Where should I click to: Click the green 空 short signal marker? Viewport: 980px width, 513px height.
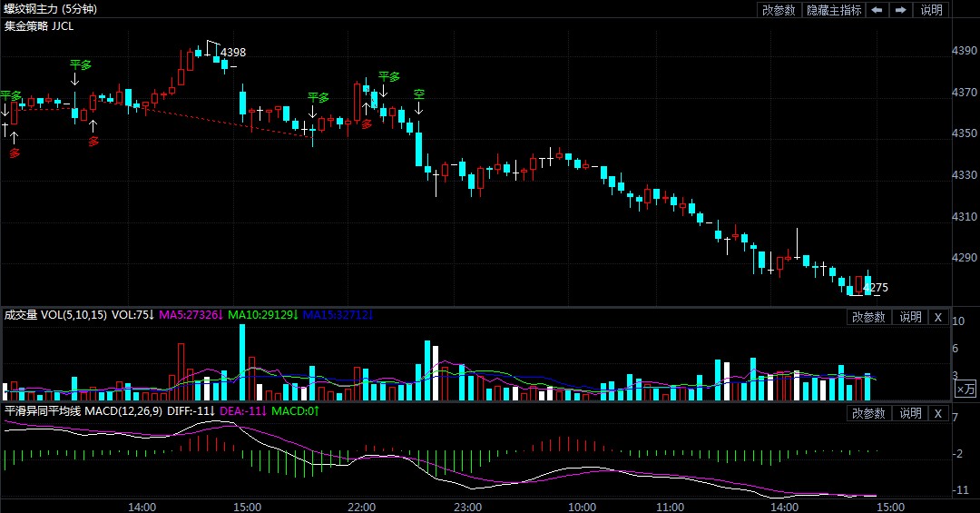[x=418, y=94]
